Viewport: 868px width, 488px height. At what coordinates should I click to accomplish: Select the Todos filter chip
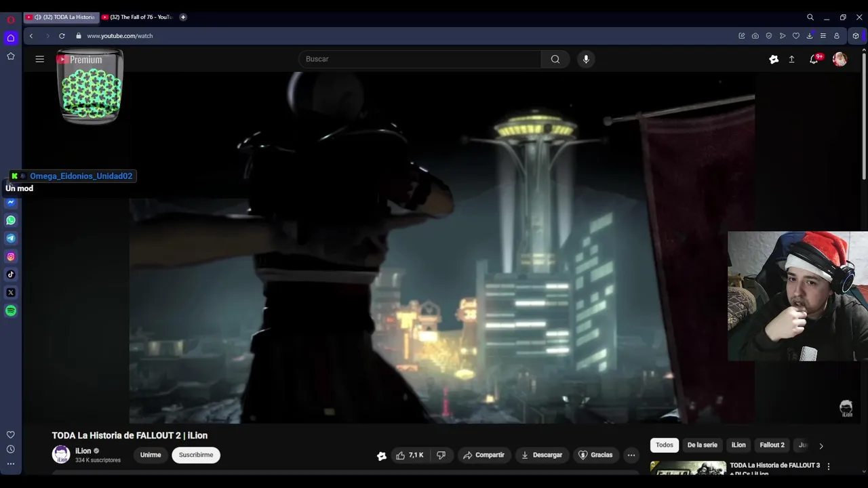pyautogui.click(x=665, y=445)
